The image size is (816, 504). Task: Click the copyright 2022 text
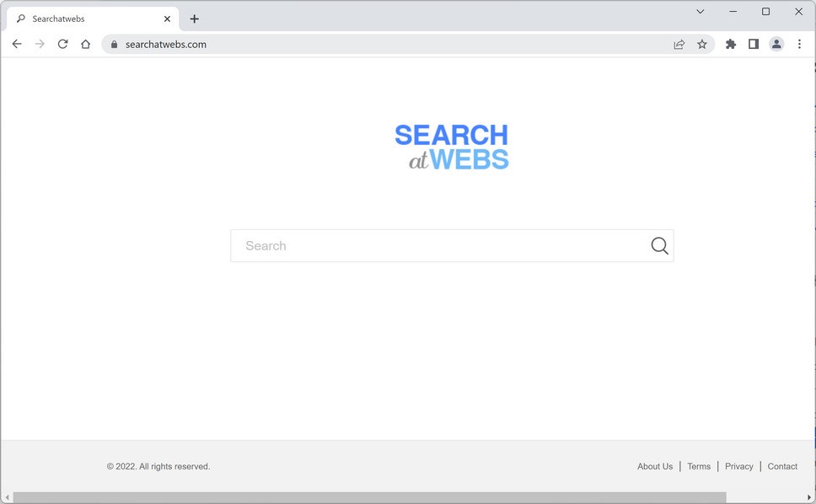158,467
